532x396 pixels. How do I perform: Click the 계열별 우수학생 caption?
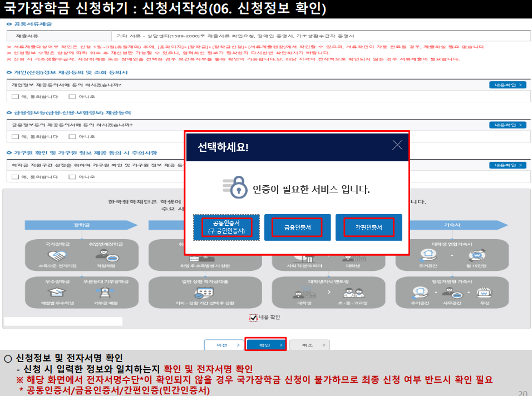[57, 303]
